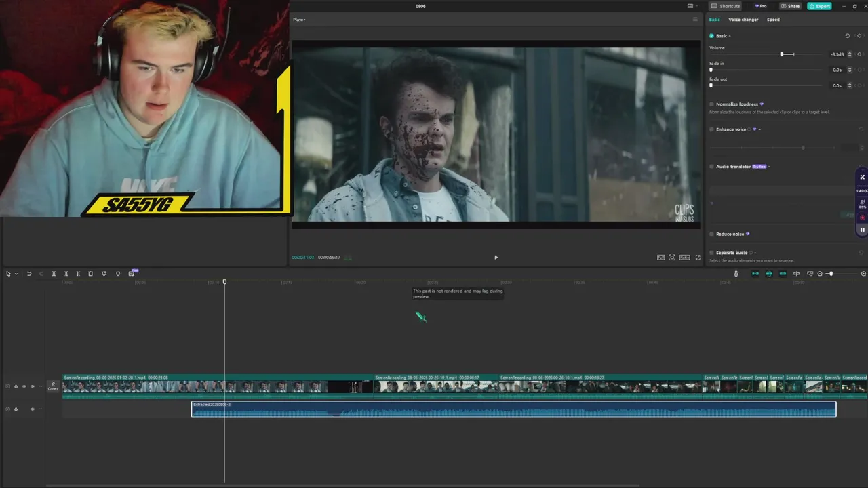Uncheck the Basic section checkbox
The width and height of the screenshot is (868, 488).
[711, 36]
